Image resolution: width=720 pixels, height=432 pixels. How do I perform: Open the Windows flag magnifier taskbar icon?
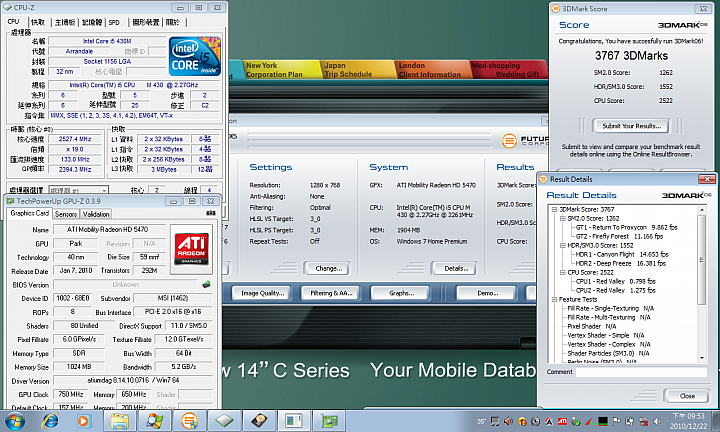click(154, 421)
